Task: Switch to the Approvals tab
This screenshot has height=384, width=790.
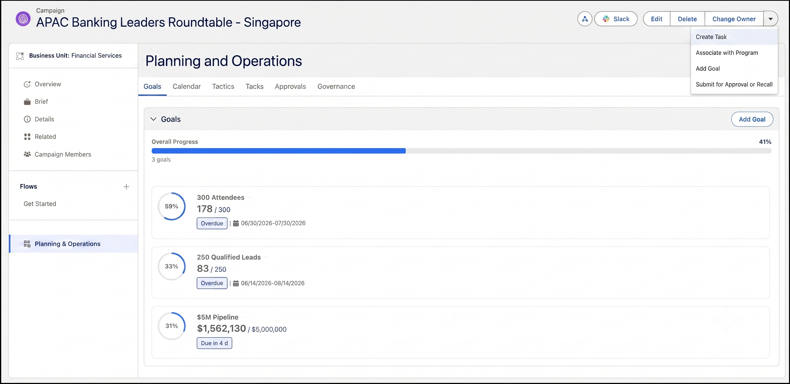Action: tap(290, 87)
